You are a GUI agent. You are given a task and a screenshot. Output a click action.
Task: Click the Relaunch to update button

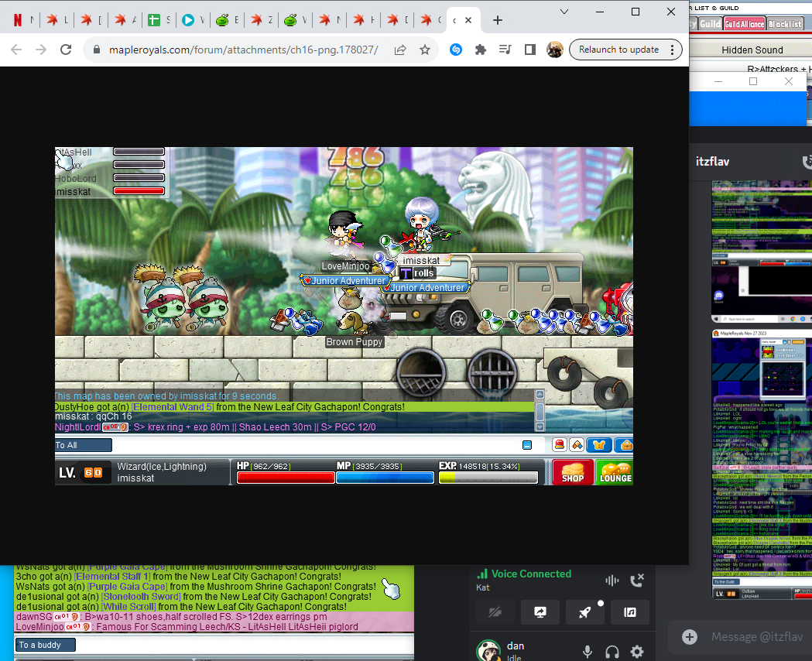tap(618, 50)
